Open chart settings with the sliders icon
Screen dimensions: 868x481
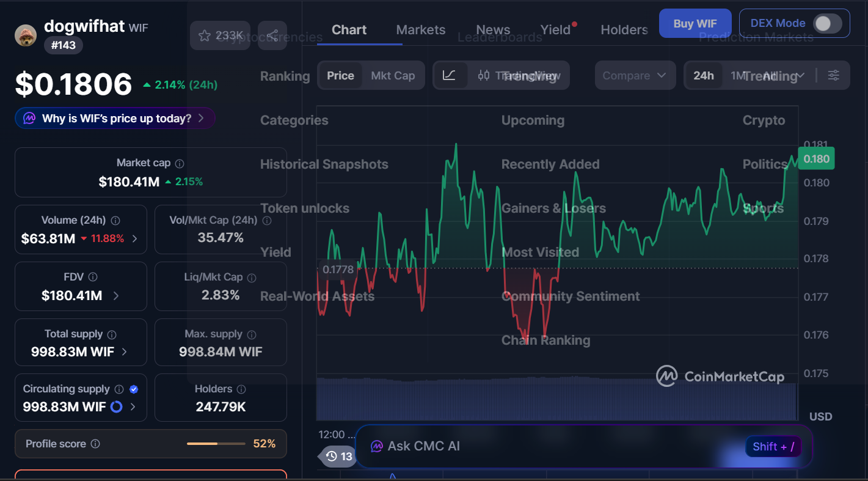coord(834,75)
